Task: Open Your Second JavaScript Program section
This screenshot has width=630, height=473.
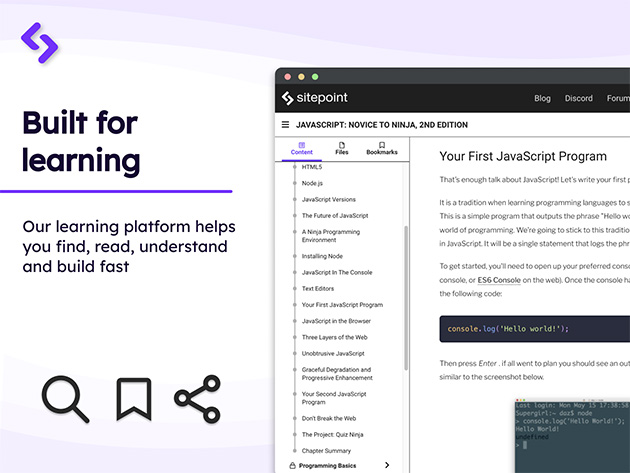Action: point(334,398)
